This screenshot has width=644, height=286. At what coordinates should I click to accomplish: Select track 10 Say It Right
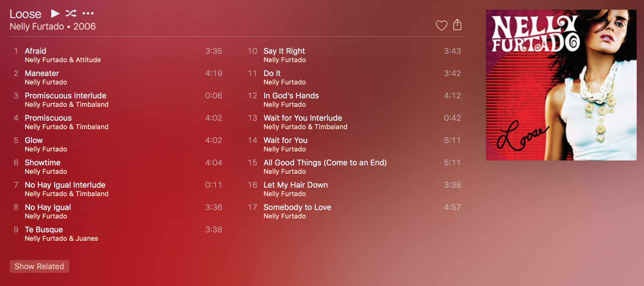click(x=354, y=55)
